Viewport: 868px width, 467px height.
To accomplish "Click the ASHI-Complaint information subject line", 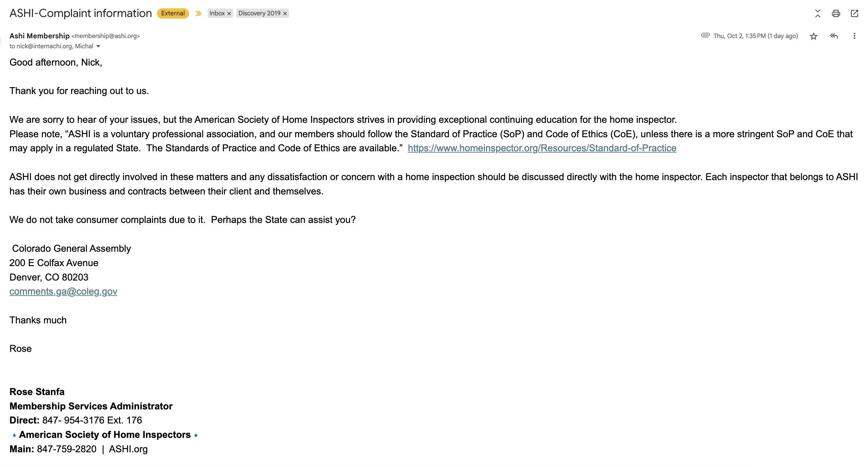I will 81,13.
